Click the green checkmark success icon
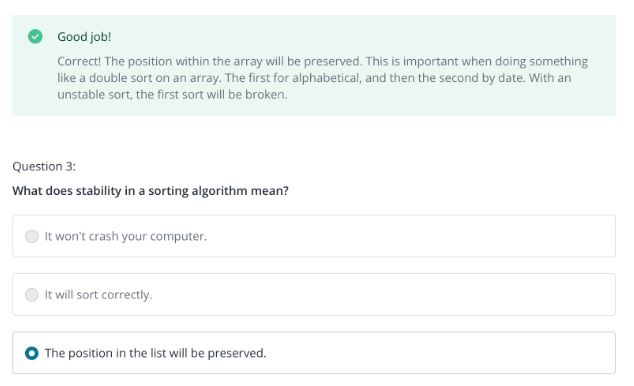This screenshot has width=634, height=386. [x=35, y=36]
